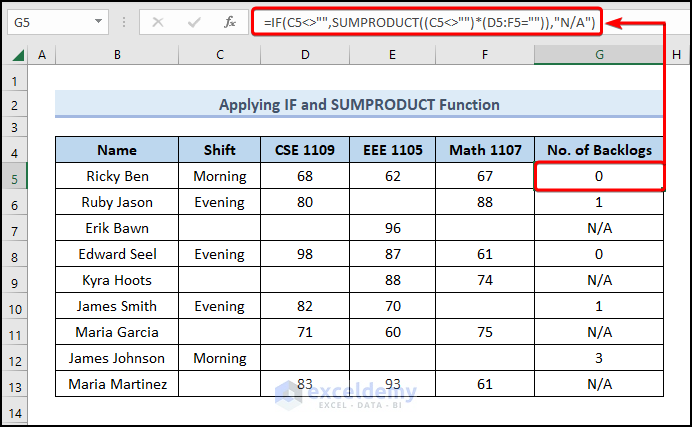Click Erik Bawn's EEE 1105 score
The width and height of the screenshot is (692, 427).
tap(393, 228)
